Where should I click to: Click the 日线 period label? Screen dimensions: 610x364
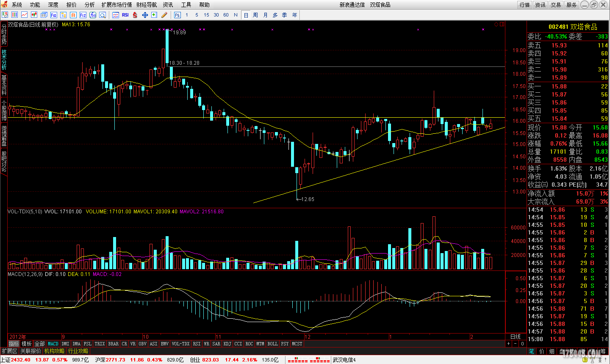tap(516, 336)
